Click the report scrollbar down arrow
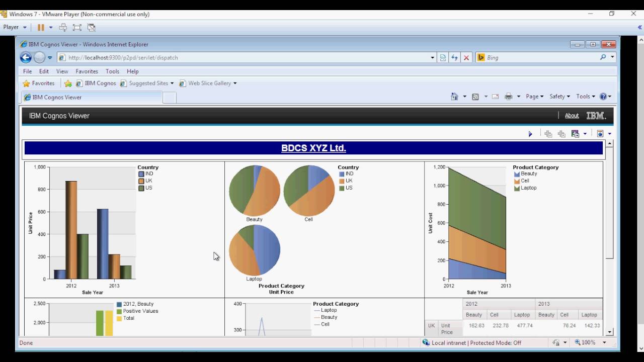The image size is (644, 362). point(610,332)
